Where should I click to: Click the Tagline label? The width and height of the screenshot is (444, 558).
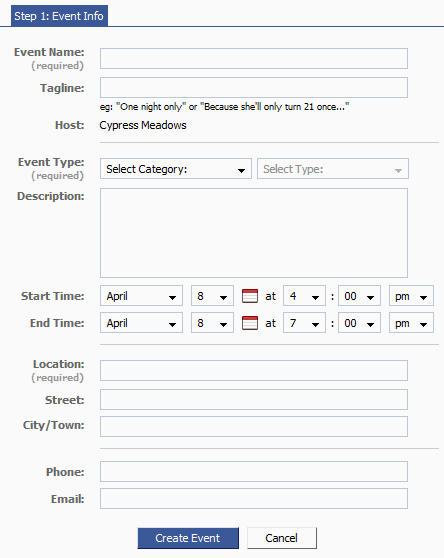pos(62,88)
